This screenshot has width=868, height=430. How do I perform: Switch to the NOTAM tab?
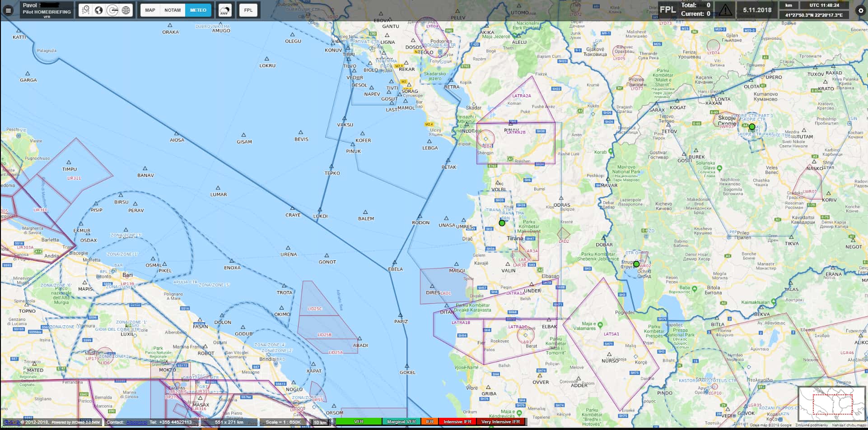tap(173, 10)
